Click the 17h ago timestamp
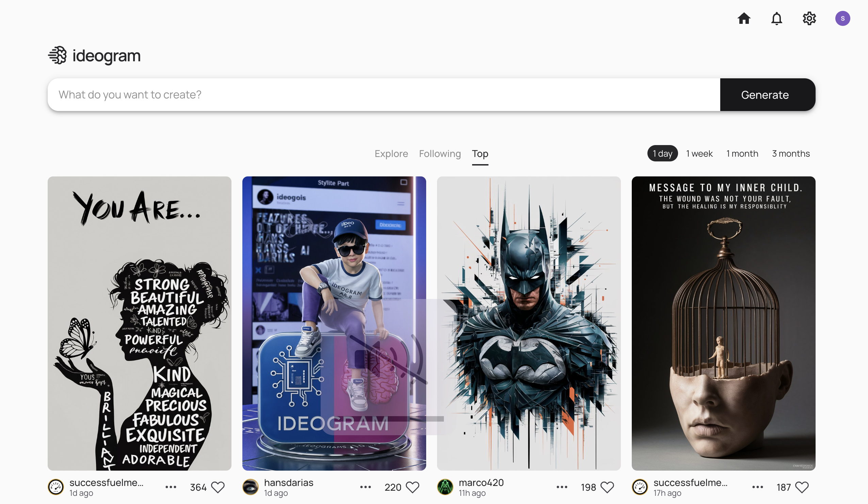Viewport: 868px width, 504px height. point(668,493)
